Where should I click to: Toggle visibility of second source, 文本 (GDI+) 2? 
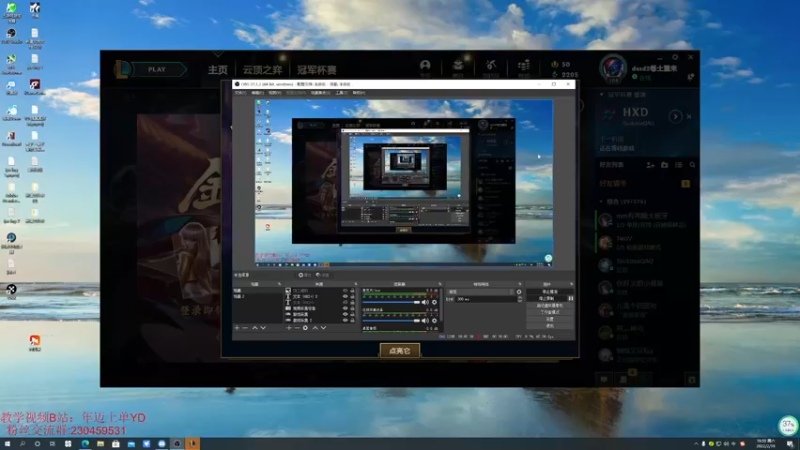point(345,296)
